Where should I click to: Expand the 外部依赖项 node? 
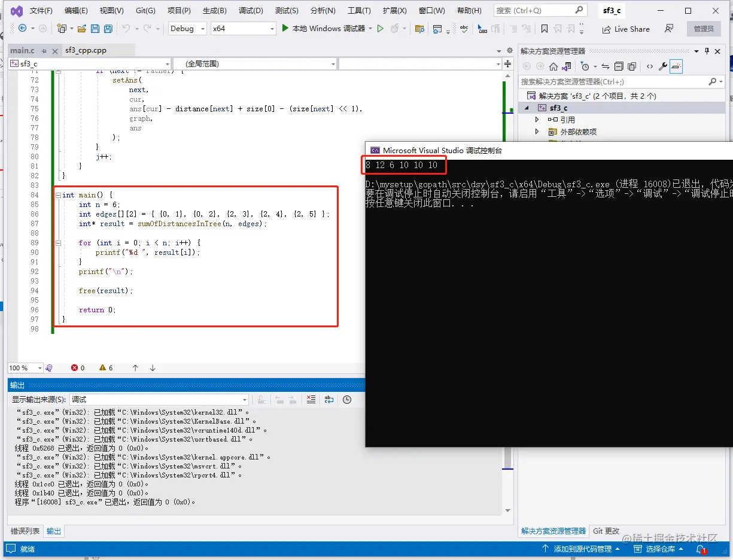537,132
